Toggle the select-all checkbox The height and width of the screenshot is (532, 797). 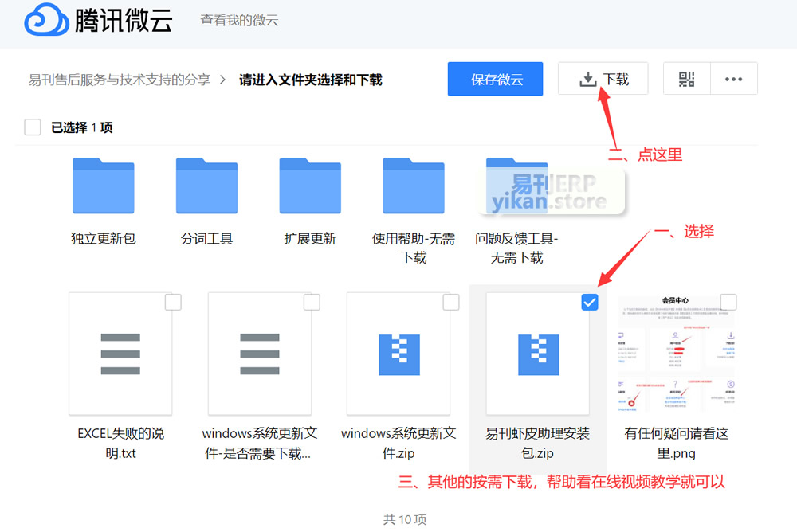tap(33, 127)
